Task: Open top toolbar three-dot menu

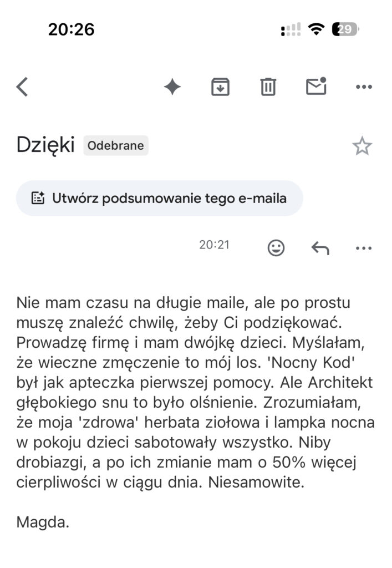Action: (364, 87)
